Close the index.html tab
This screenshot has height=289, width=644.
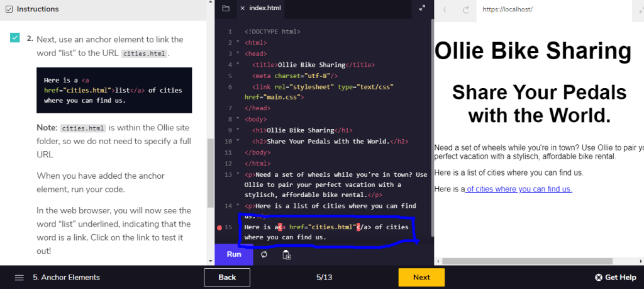pyautogui.click(x=242, y=9)
